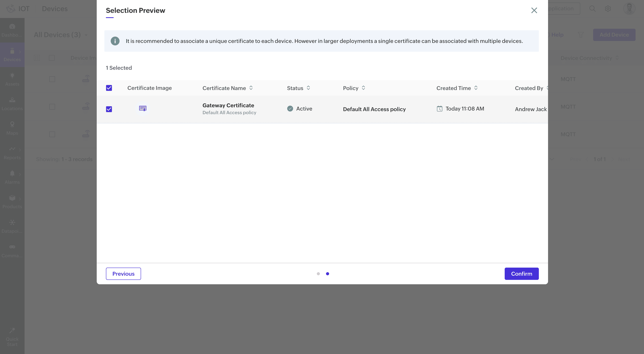Click the Confirm button

(521, 274)
